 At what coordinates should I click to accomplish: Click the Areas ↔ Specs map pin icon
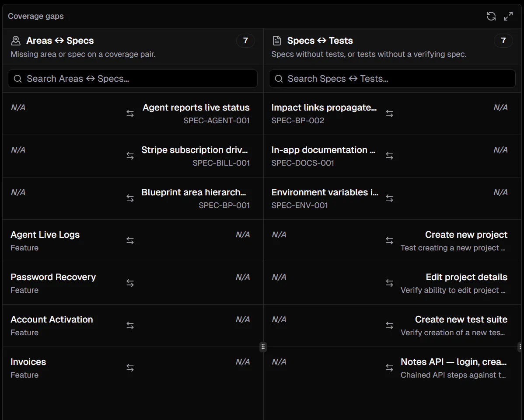pos(16,41)
